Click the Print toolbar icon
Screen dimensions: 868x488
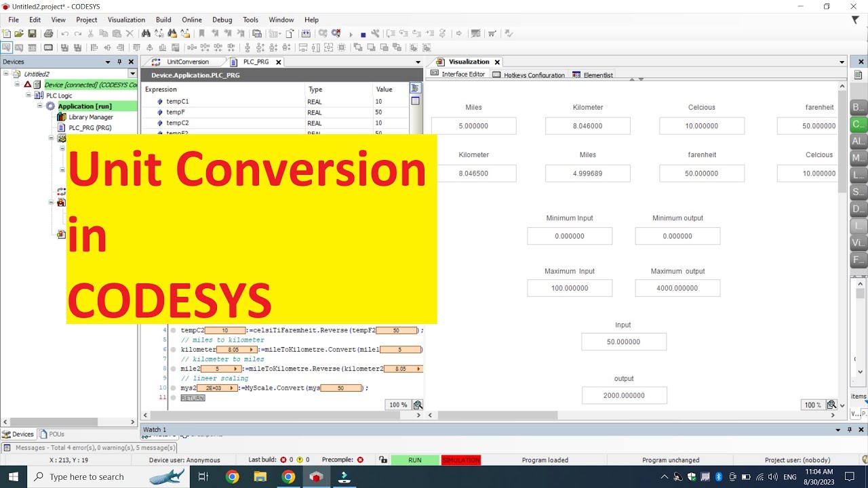[x=48, y=33]
